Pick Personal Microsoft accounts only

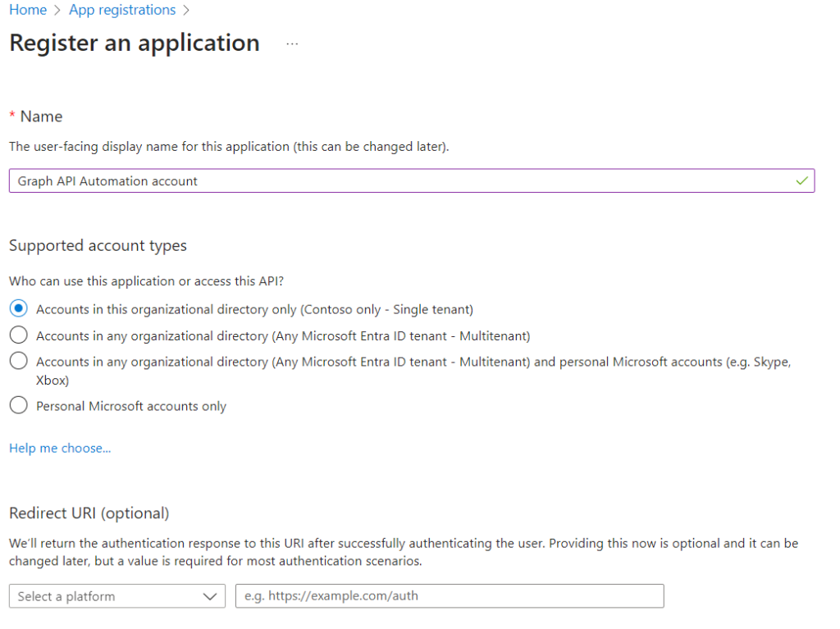coord(19,406)
